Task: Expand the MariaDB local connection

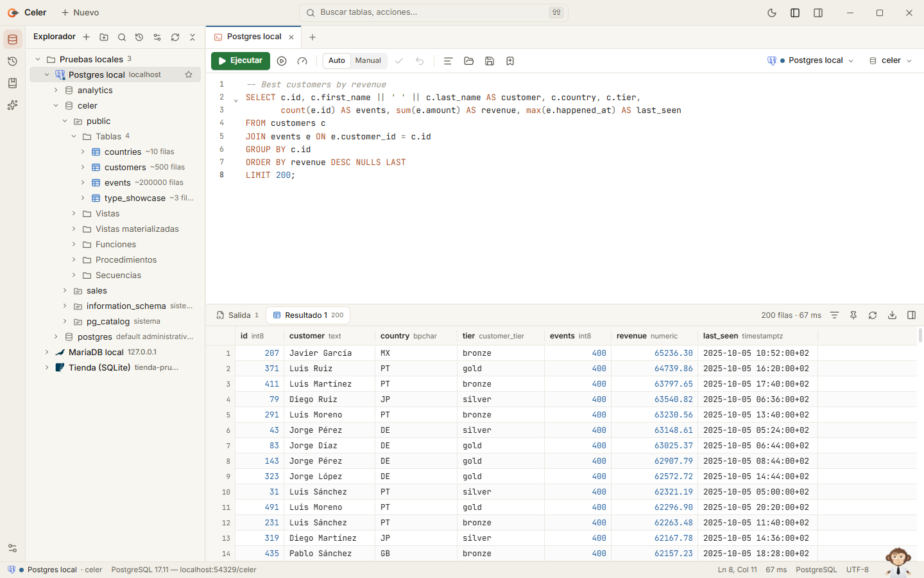Action: tap(47, 353)
